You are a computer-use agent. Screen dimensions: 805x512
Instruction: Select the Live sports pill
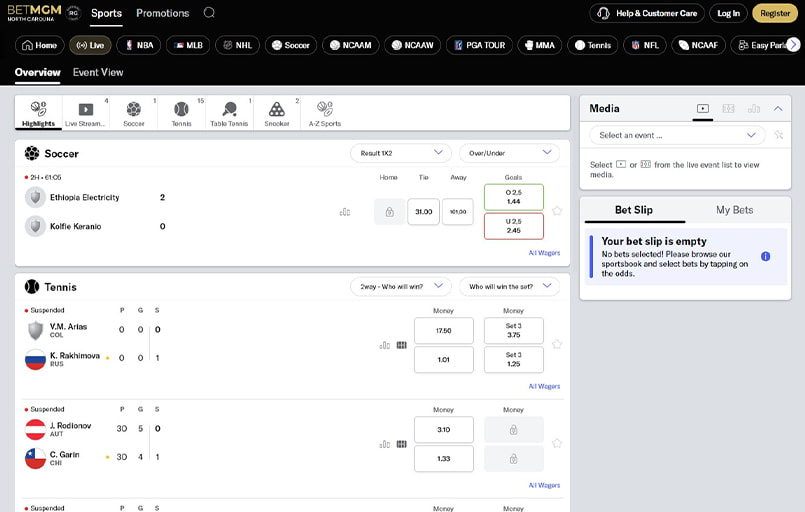pos(90,45)
